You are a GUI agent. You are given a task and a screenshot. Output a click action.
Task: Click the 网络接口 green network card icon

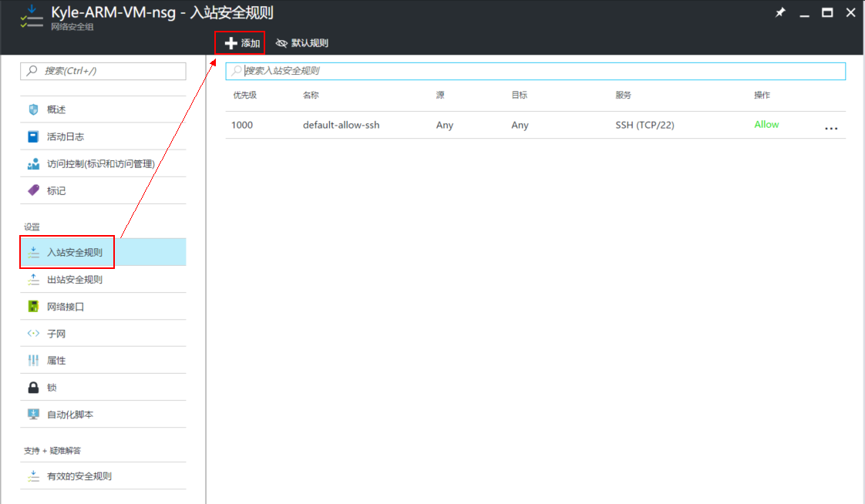pyautogui.click(x=33, y=307)
